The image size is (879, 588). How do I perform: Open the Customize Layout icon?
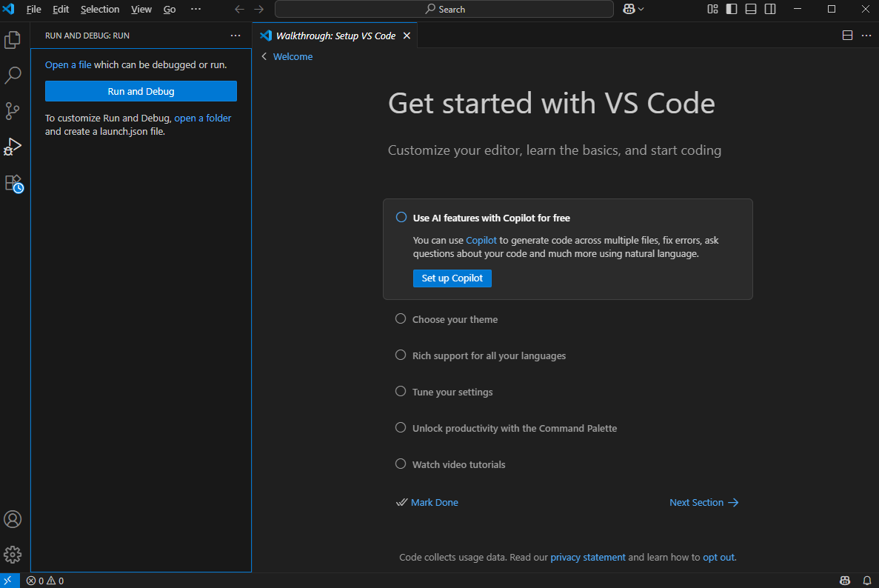pos(712,9)
